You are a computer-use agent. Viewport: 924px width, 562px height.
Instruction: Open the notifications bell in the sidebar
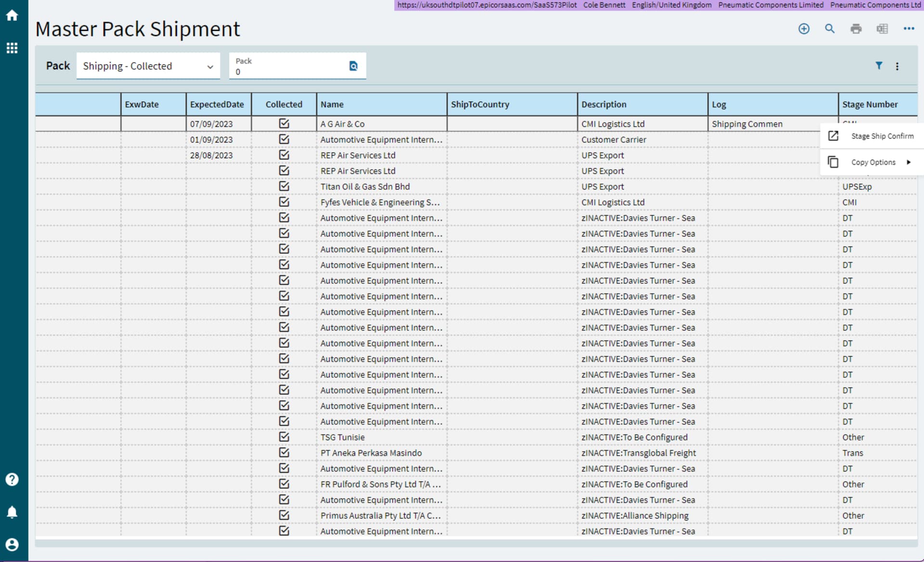coord(12,512)
